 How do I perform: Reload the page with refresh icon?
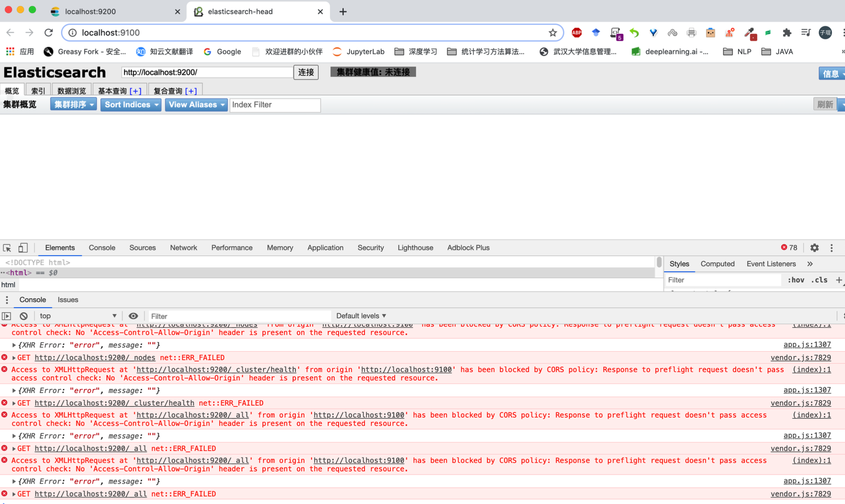tap(48, 32)
